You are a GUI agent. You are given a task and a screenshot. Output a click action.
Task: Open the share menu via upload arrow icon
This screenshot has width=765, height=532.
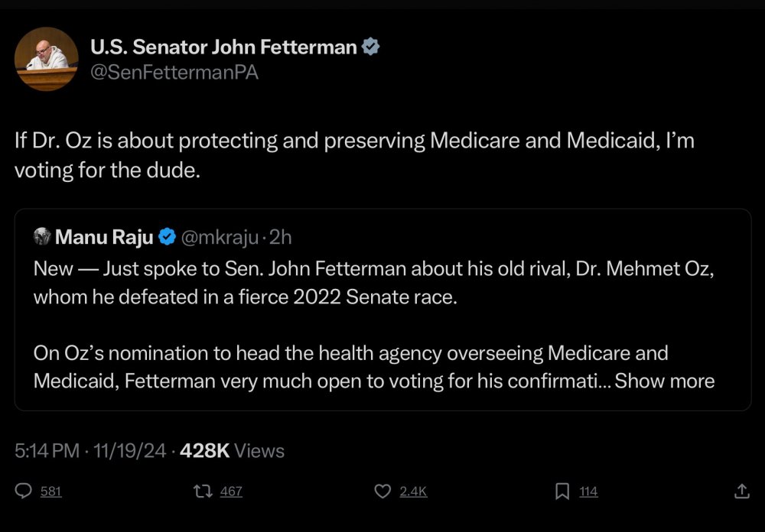pyautogui.click(x=741, y=491)
